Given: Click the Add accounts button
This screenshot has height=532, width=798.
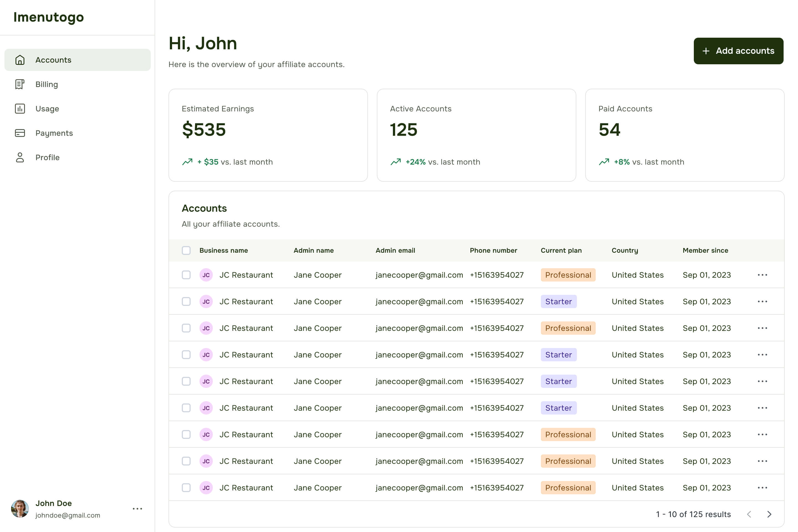Looking at the screenshot, I should 738,51.
